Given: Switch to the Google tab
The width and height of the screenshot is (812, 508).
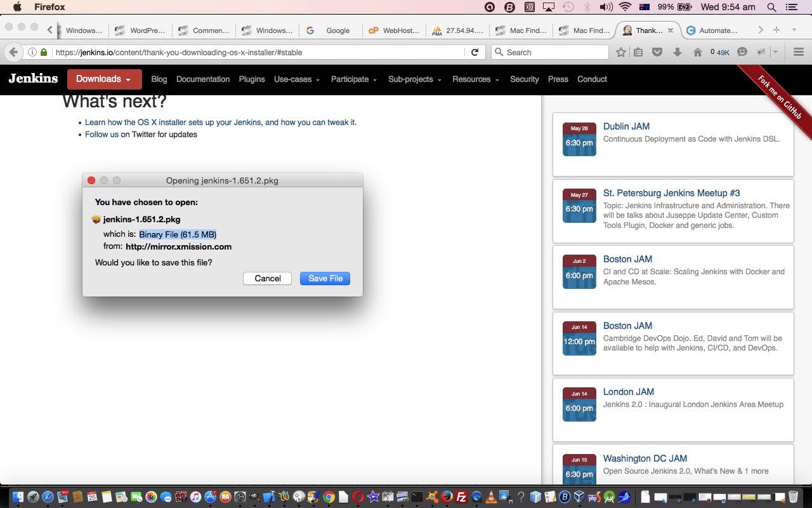Looking at the screenshot, I should click(331, 30).
